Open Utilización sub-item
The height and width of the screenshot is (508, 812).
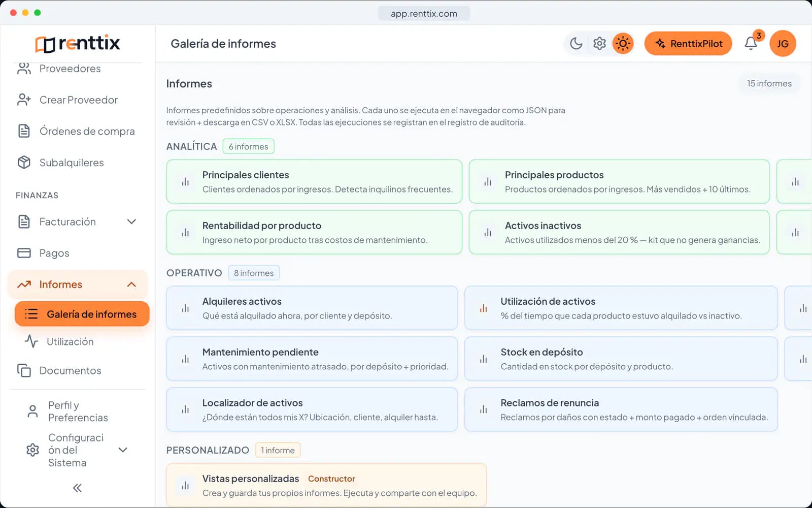[70, 341]
